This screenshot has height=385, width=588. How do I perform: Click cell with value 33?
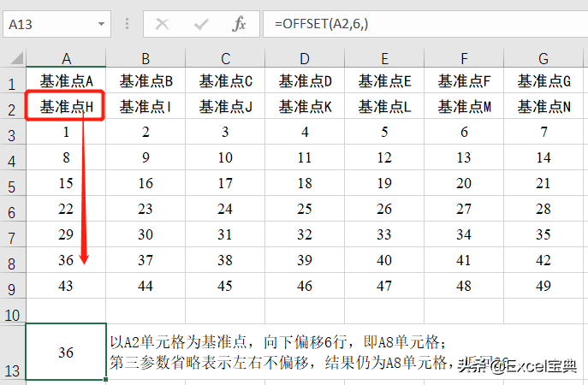(x=384, y=234)
